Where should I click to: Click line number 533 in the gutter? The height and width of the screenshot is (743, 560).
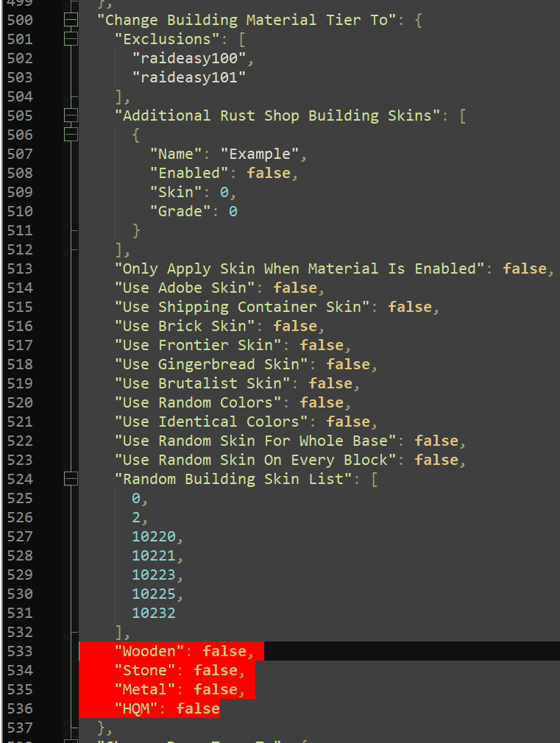pos(20,651)
